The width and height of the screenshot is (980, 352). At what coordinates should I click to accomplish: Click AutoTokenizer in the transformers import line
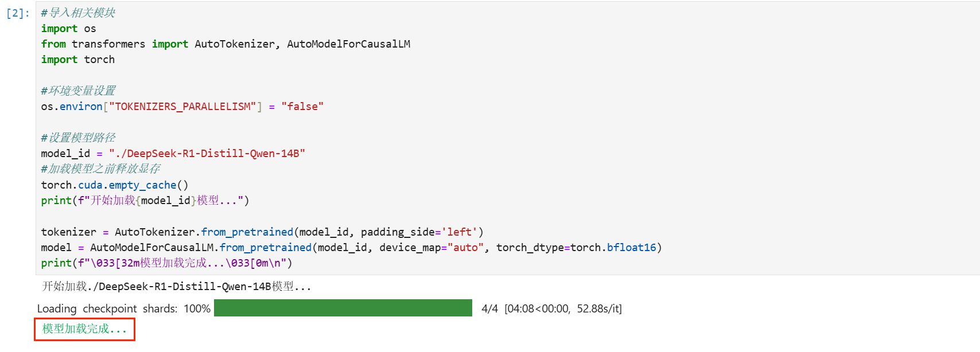(x=234, y=44)
